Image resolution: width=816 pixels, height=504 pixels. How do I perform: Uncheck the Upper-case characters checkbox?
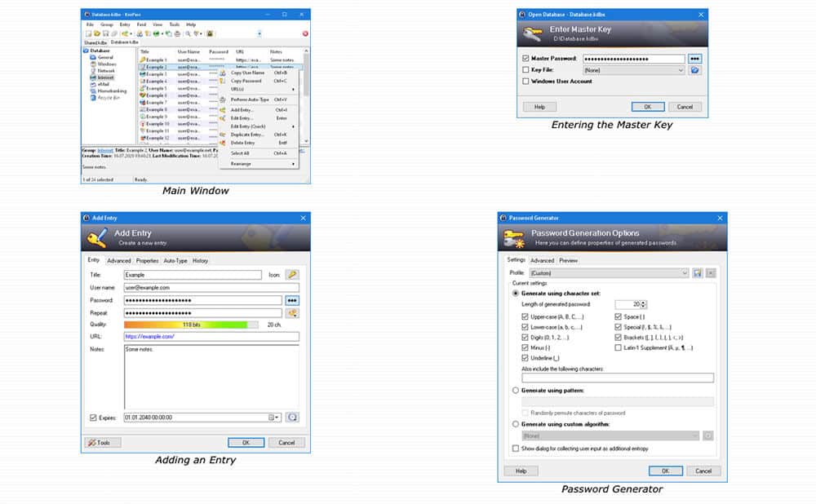pos(525,316)
